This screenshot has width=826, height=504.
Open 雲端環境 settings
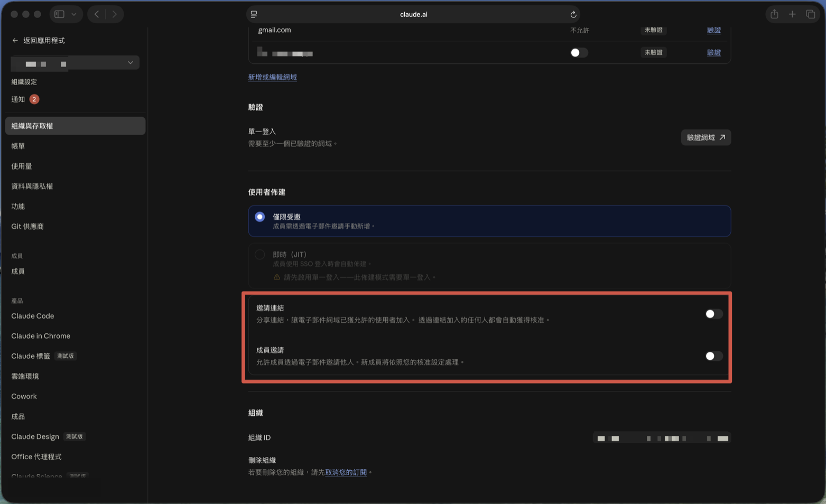(x=25, y=376)
